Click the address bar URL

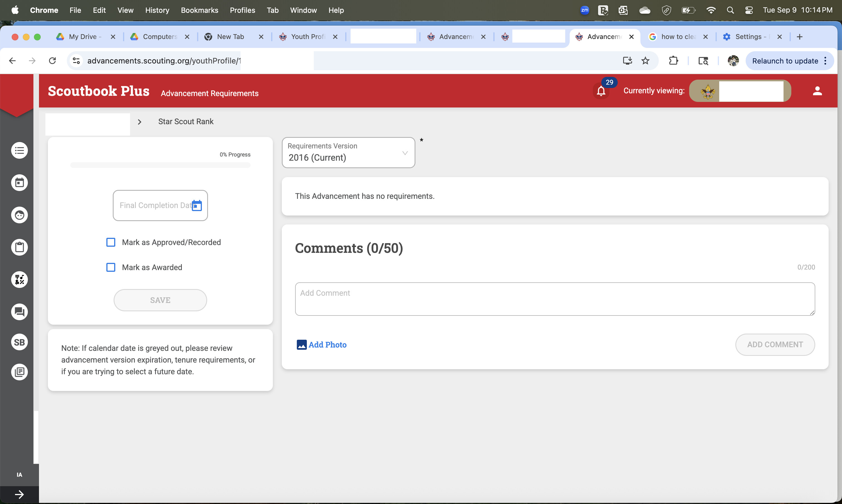164,61
